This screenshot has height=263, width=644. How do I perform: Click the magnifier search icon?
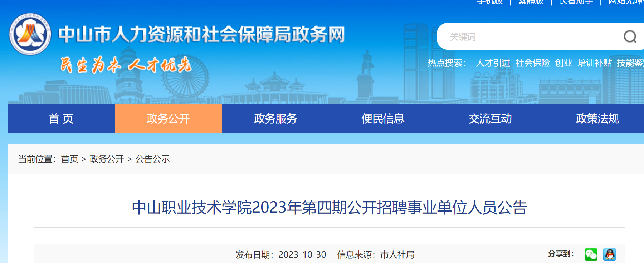[630, 36]
